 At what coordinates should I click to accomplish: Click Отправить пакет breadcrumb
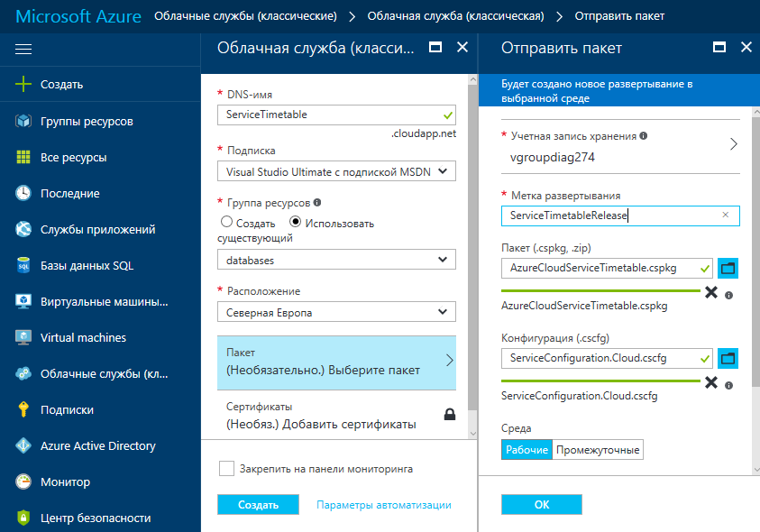click(x=619, y=16)
